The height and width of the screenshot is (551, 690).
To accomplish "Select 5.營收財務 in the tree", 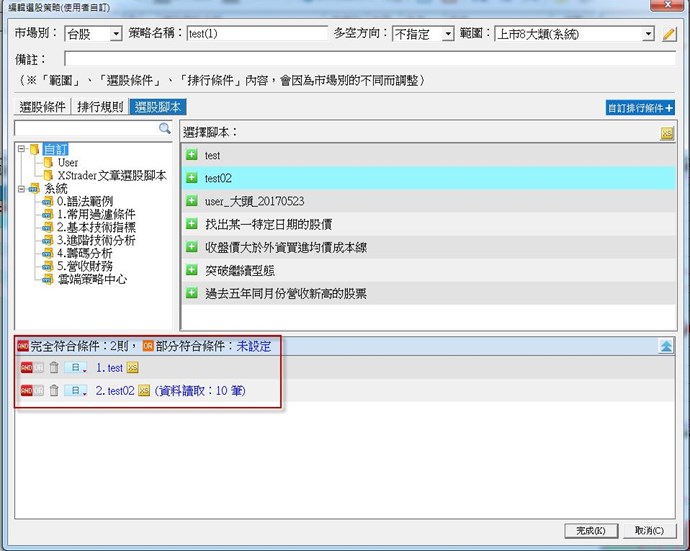I will click(x=84, y=266).
